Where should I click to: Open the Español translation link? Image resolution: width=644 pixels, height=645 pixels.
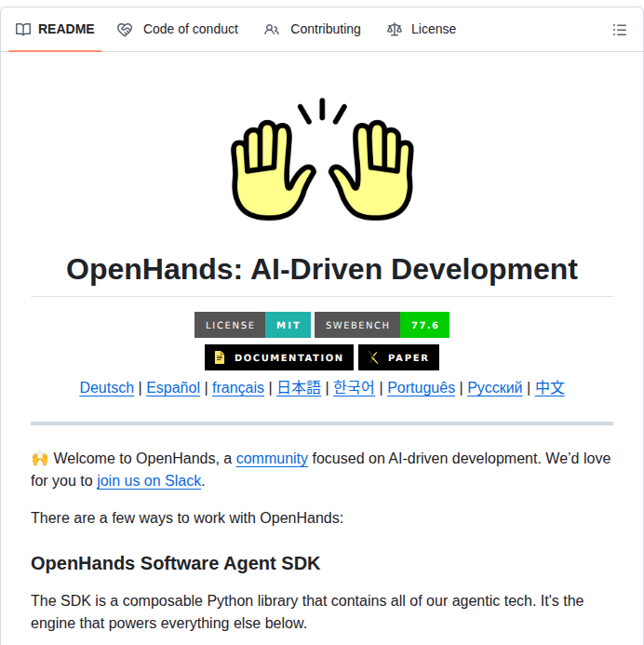[173, 387]
